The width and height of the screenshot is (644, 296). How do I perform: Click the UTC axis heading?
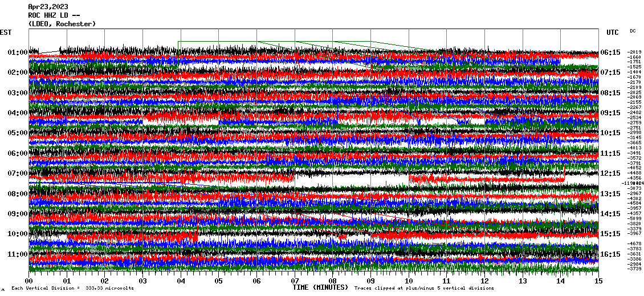coord(613,33)
